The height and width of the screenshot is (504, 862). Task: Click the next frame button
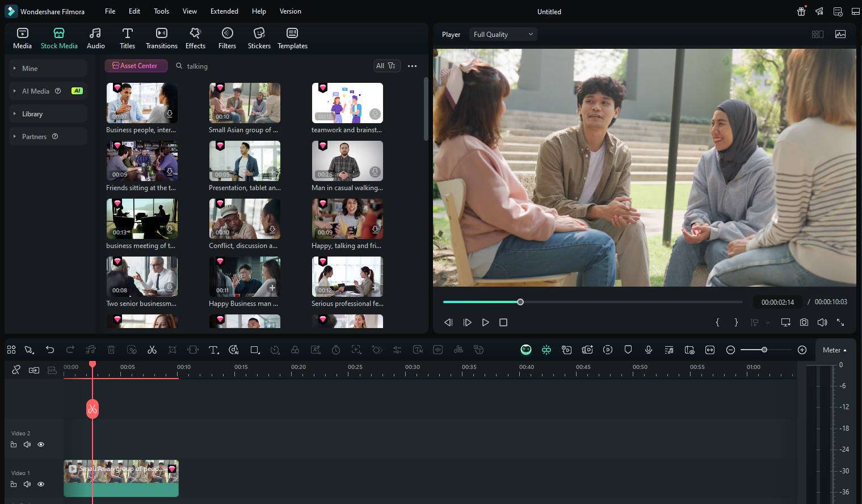467,322
